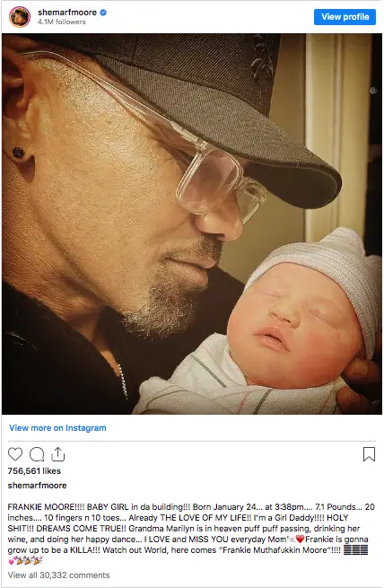Open View more on Instagram link
Image resolution: width=384 pixels, height=588 pixels.
pos(57,428)
